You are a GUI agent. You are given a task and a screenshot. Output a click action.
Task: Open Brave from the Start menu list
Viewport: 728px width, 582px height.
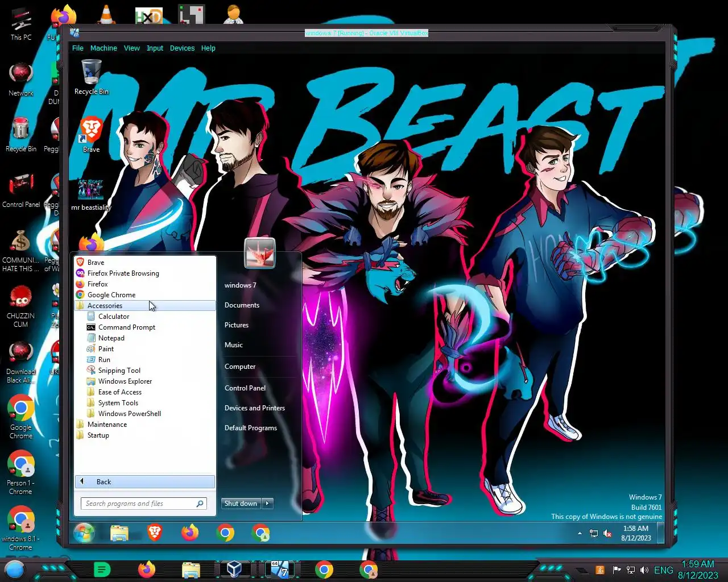click(145, 263)
